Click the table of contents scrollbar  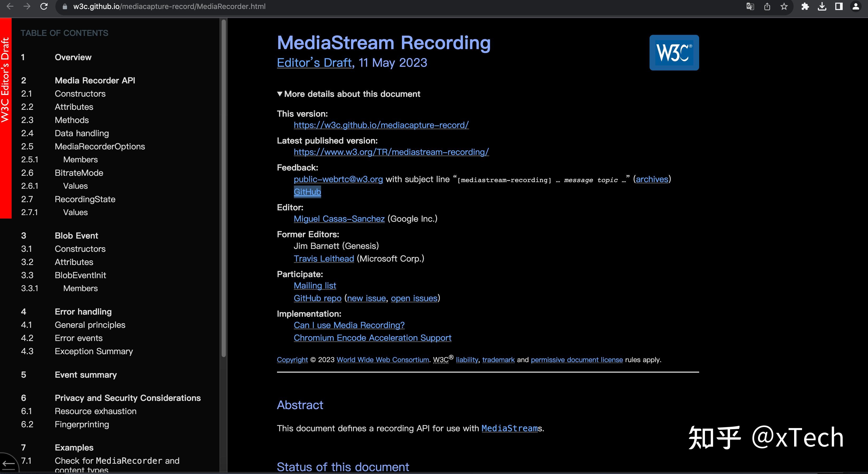pos(223,189)
